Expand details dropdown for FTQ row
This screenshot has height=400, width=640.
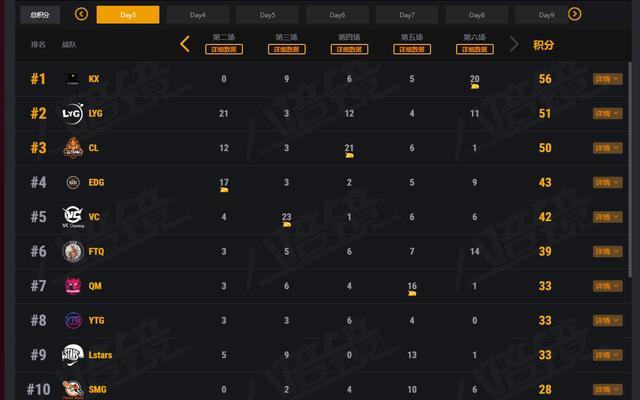point(607,251)
